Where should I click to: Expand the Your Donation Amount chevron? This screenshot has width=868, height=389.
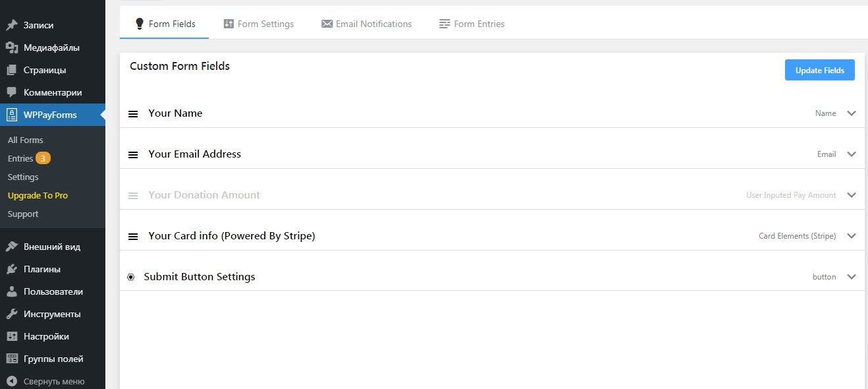852,195
